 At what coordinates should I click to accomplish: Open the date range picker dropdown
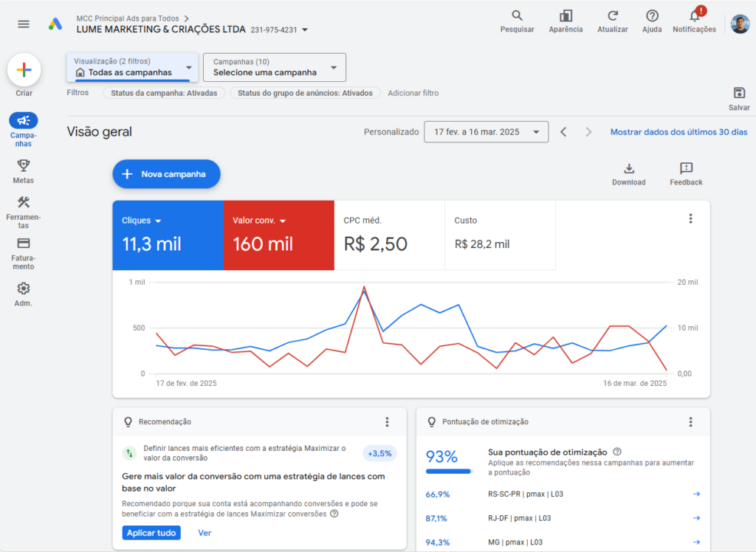[486, 132]
